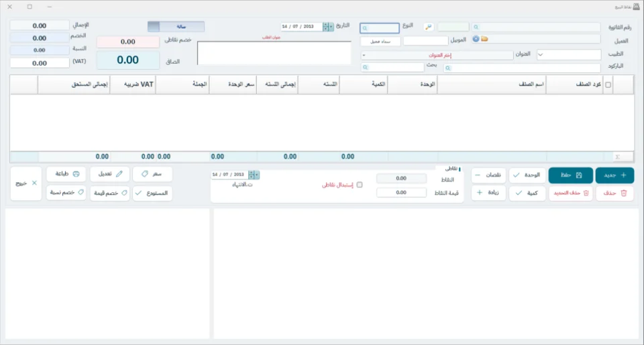Click the الكمية column header
The height and width of the screenshot is (345, 644).
[x=364, y=84]
